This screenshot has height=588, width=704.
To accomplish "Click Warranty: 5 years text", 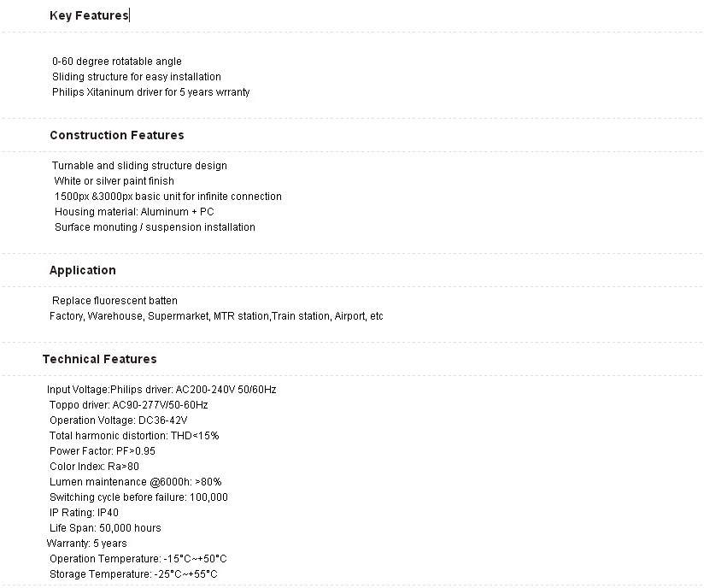I will click(x=86, y=544).
